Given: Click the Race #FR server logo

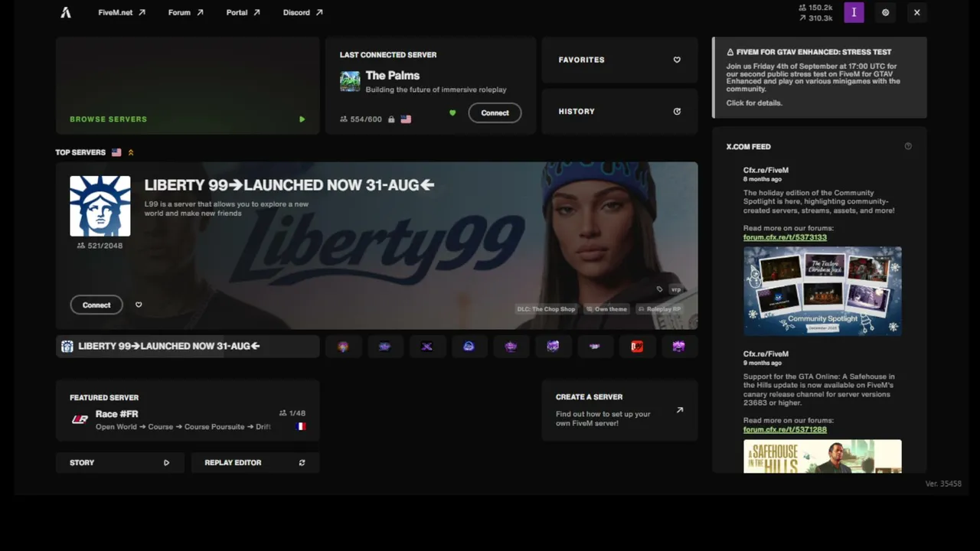Looking at the screenshot, I should point(80,419).
